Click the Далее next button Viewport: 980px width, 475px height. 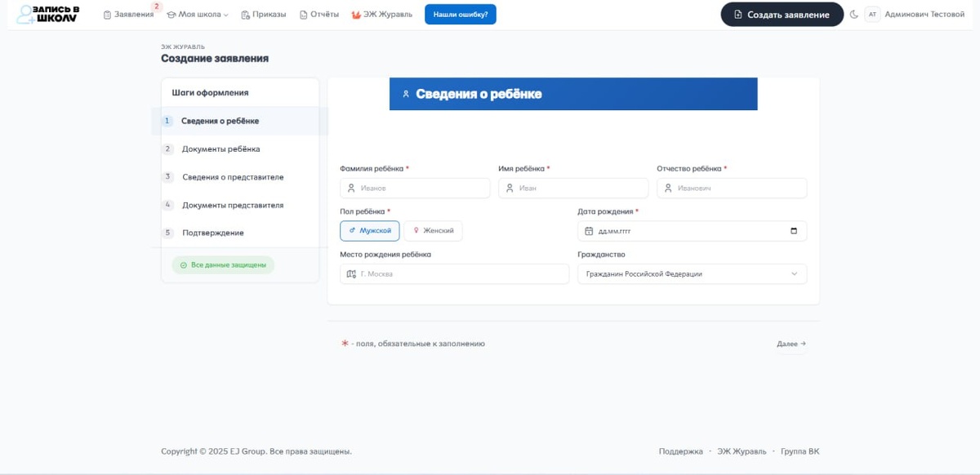791,344
